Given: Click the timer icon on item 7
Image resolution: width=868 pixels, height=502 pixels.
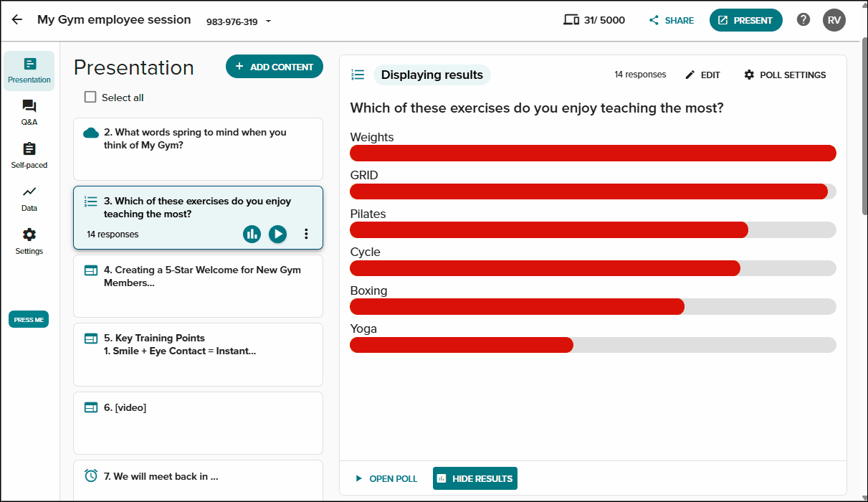Looking at the screenshot, I should [91, 475].
